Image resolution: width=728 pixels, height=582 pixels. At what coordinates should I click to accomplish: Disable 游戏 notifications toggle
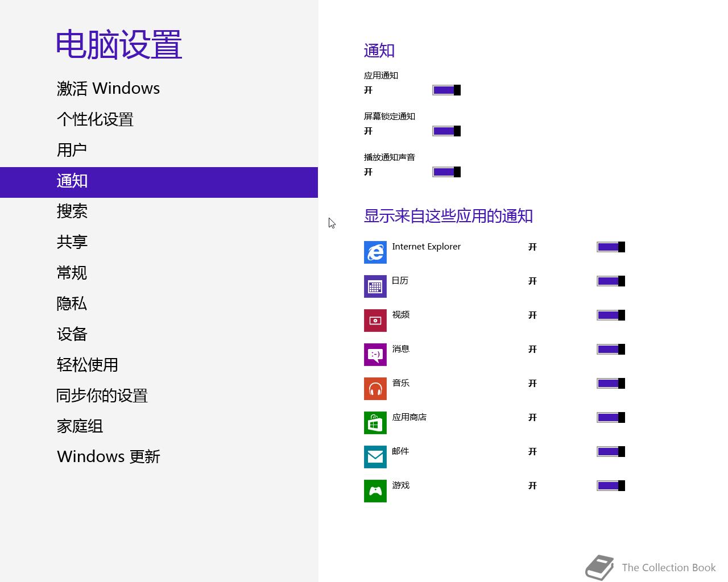[x=611, y=485]
